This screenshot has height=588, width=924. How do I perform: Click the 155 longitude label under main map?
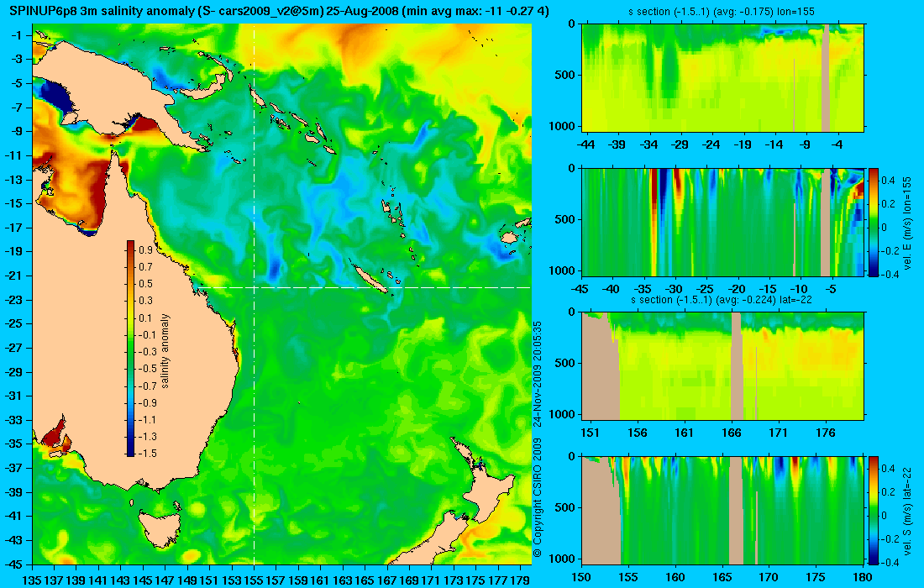point(254,580)
